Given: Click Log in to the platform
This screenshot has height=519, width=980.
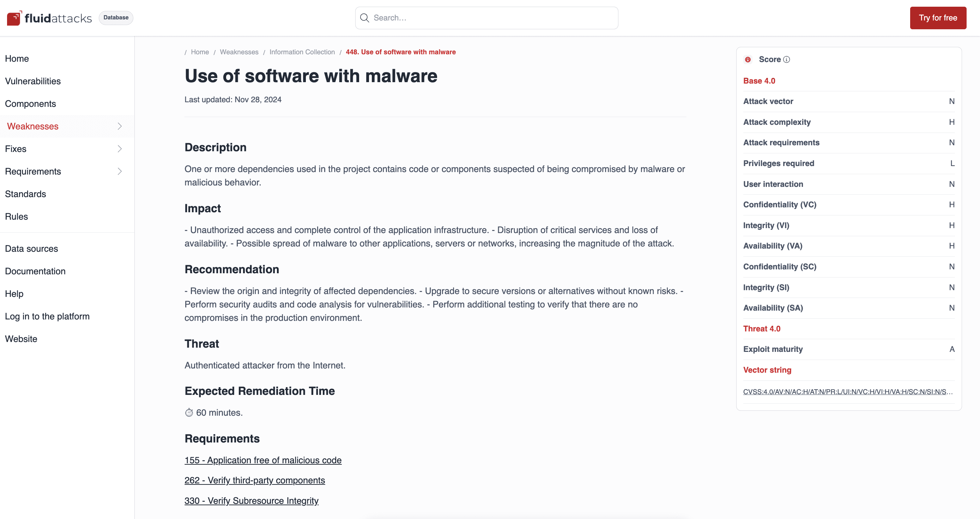Looking at the screenshot, I should [x=47, y=316].
